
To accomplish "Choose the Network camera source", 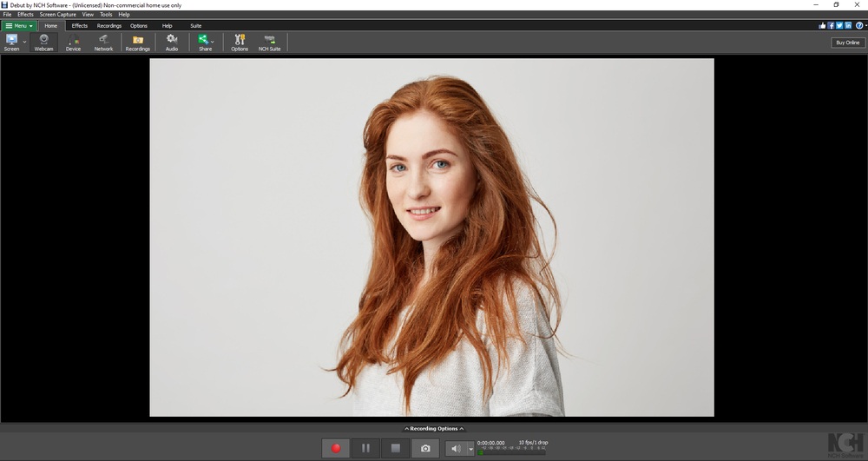I will [103, 42].
